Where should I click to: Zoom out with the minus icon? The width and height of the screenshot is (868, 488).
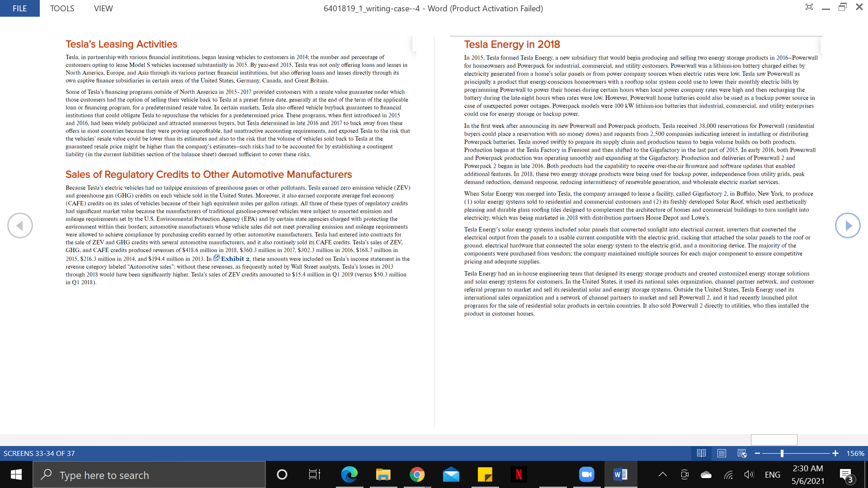point(757,453)
